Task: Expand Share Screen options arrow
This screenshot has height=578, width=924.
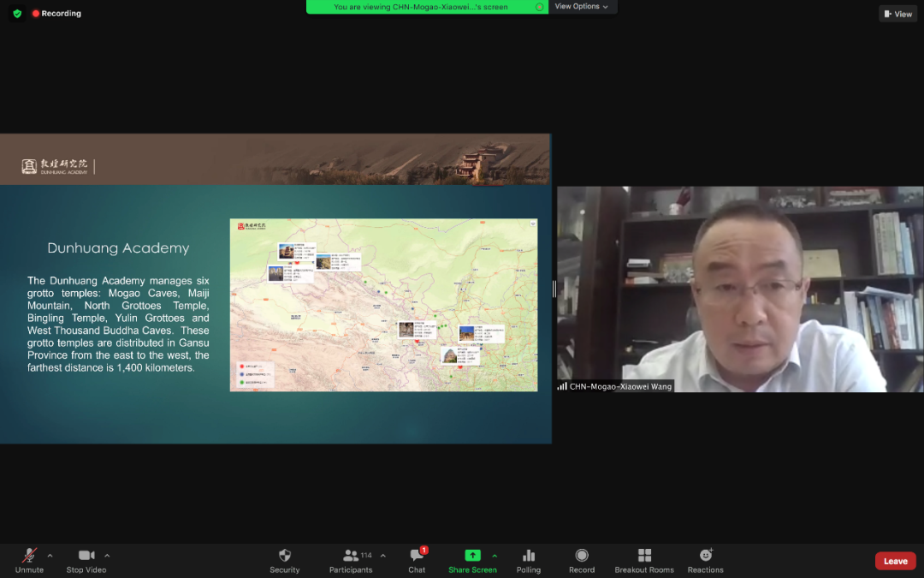Action: pos(495,556)
